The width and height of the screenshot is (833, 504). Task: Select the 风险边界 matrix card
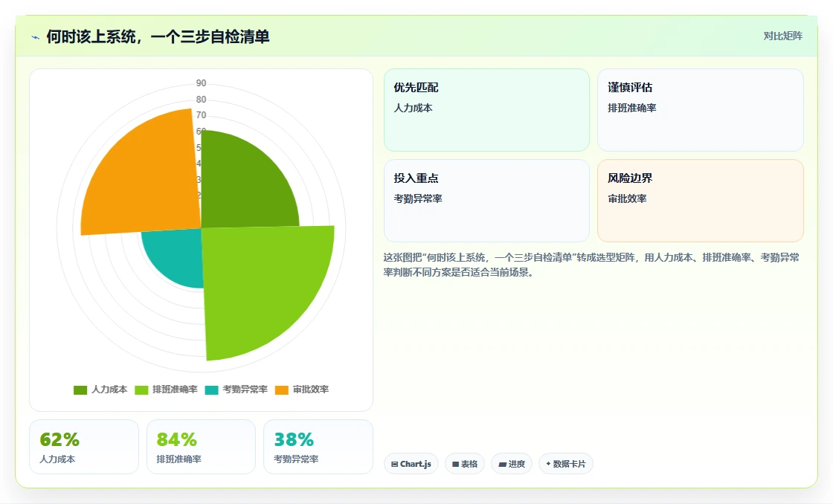(700, 201)
